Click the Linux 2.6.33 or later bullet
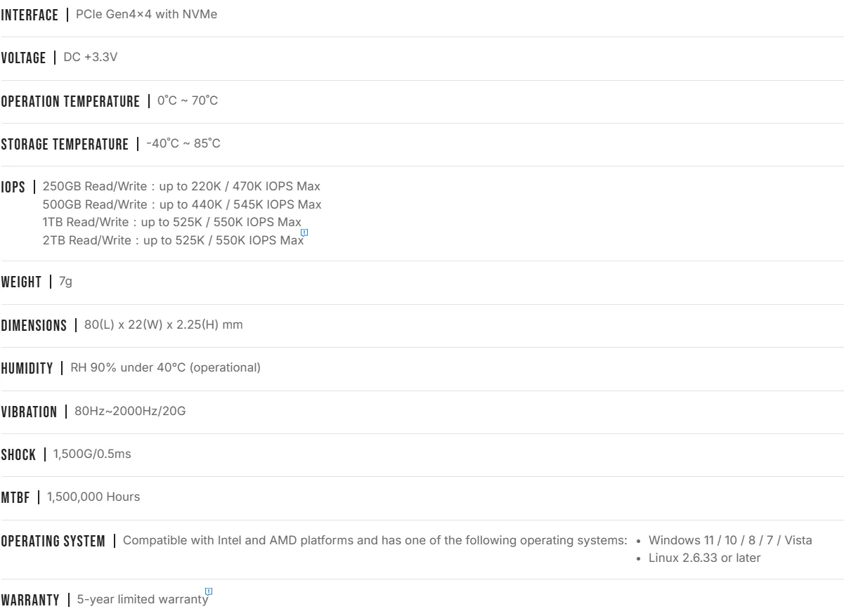Image resolution: width=844 pixels, height=616 pixels. (x=699, y=558)
